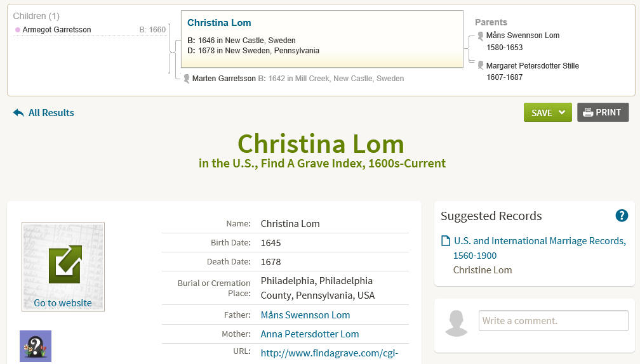Click Måns Swennson Lom parent silhouette icon
640x364 pixels.
[x=481, y=36]
